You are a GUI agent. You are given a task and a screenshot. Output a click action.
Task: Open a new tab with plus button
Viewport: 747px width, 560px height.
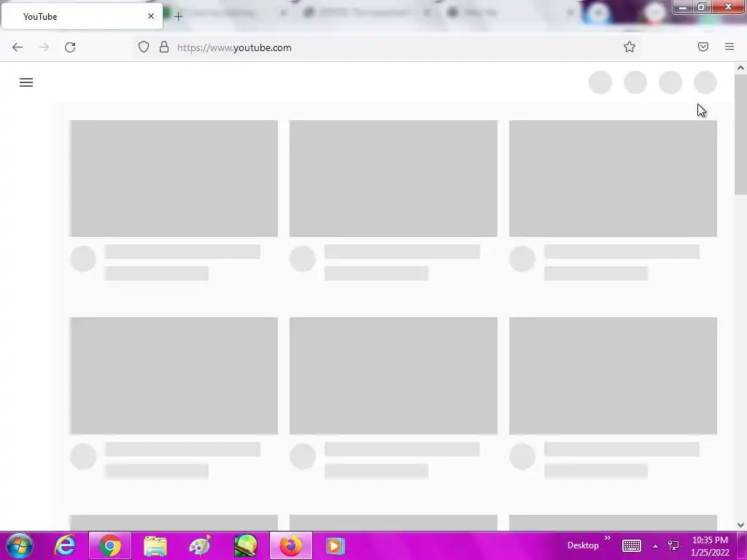point(178,17)
